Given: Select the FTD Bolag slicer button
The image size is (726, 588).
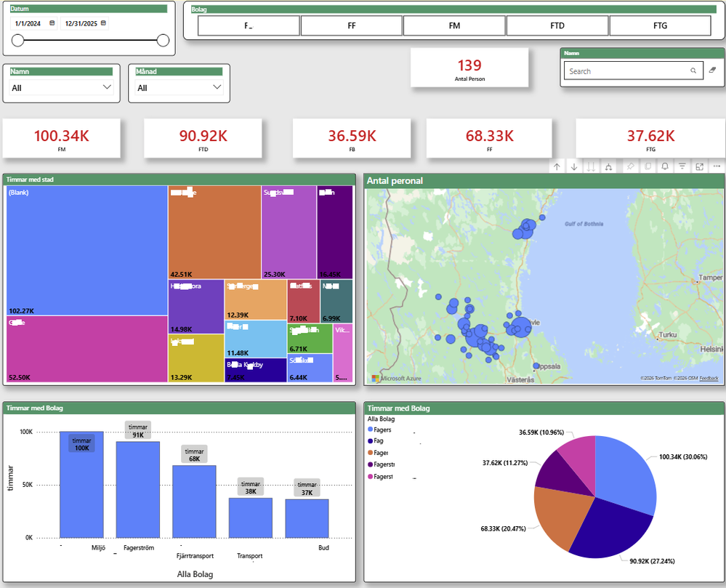Looking at the screenshot, I should click(557, 25).
